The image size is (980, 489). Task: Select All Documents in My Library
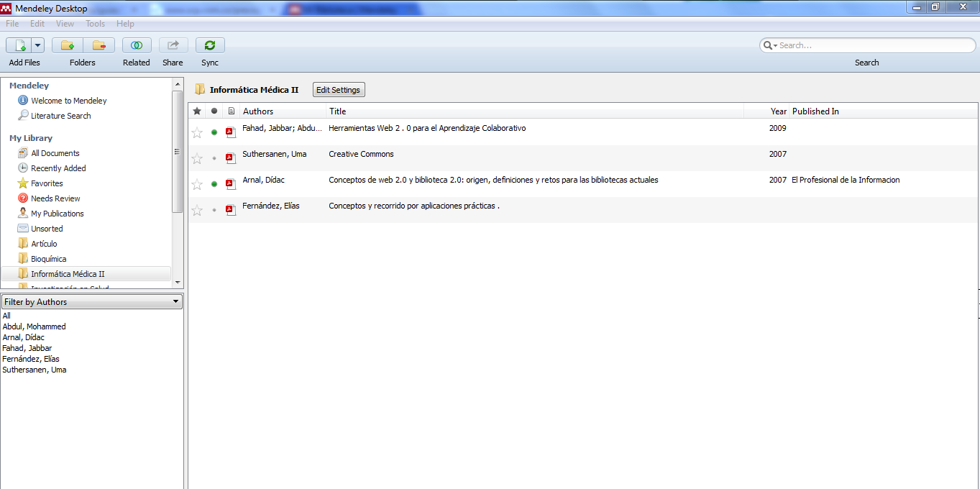[x=55, y=153]
